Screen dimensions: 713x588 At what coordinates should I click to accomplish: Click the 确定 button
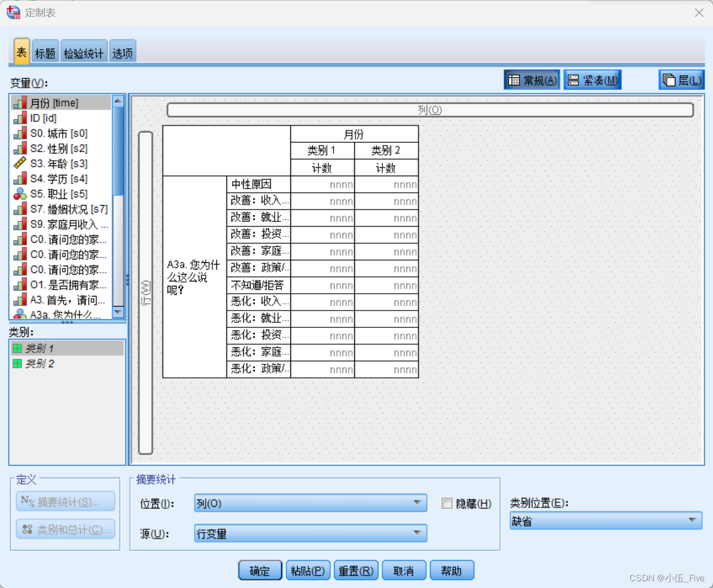click(x=260, y=571)
